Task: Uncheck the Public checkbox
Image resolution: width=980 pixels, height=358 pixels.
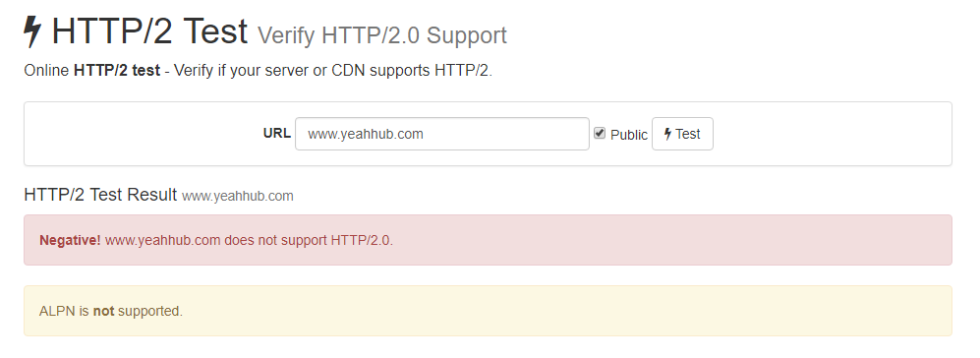Action: point(600,134)
